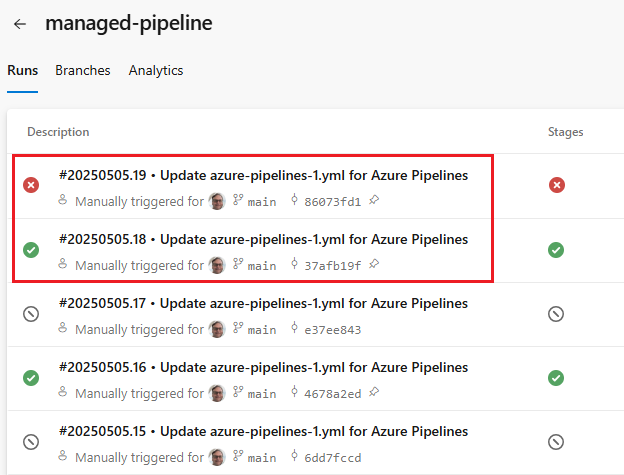Viewport: 624px width, 475px height.
Task: Click the pin icon next to commit 86073fd1
Action: point(374,201)
